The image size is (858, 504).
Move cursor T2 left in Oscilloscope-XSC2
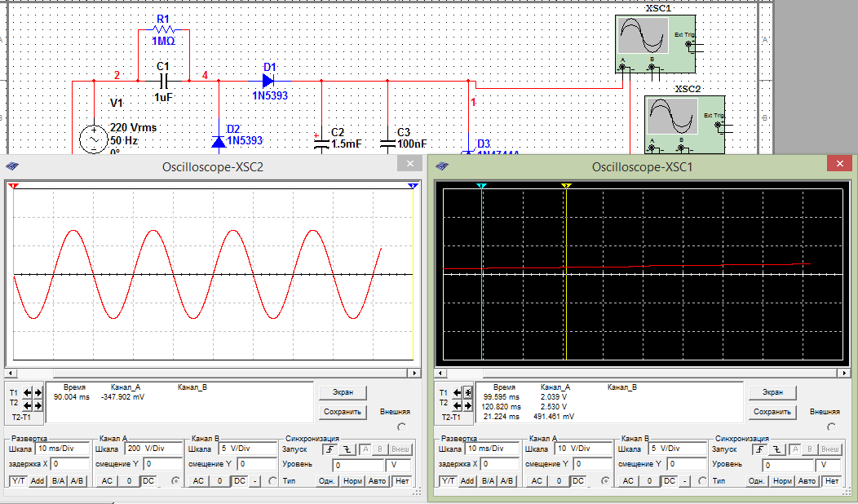pos(28,405)
